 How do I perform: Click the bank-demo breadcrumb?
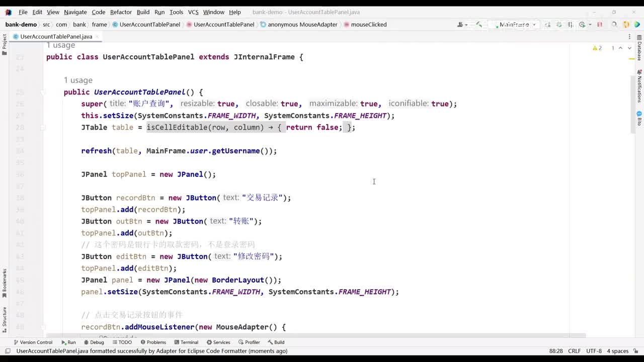(21, 25)
